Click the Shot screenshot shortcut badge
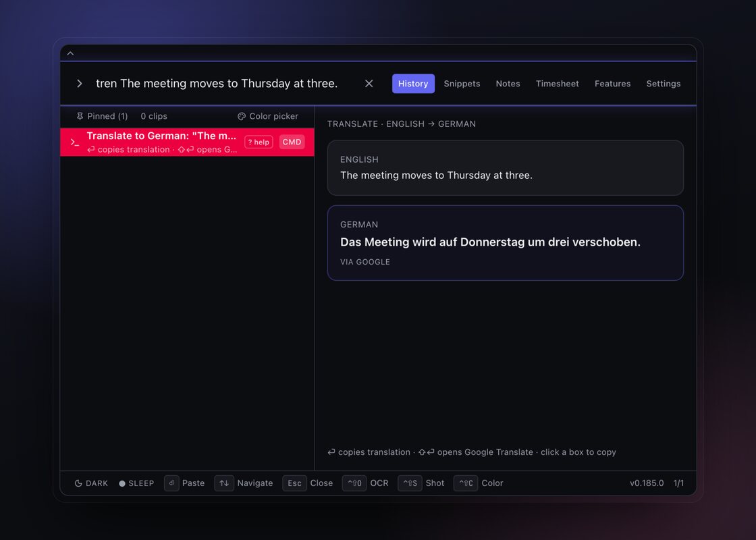 (x=410, y=483)
